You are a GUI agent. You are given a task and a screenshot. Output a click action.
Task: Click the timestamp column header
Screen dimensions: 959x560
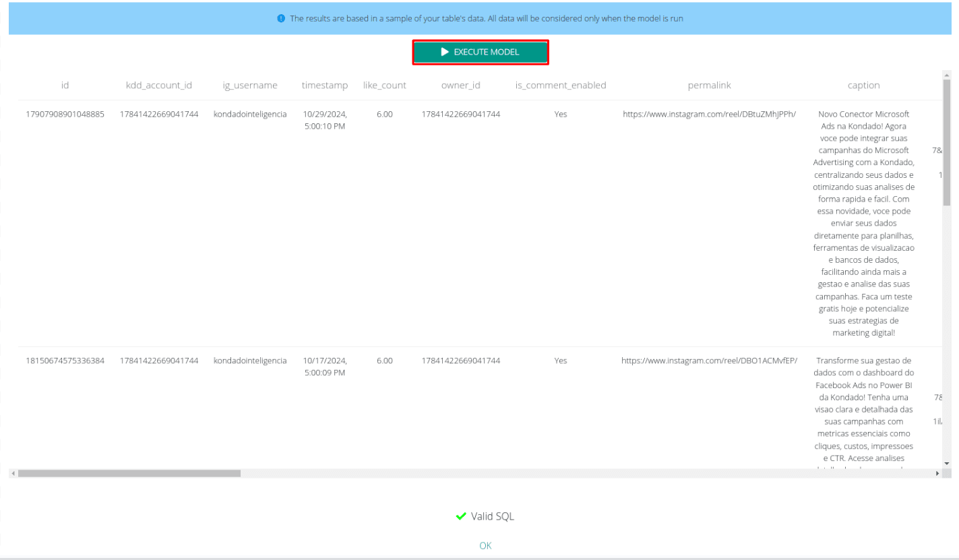click(325, 86)
